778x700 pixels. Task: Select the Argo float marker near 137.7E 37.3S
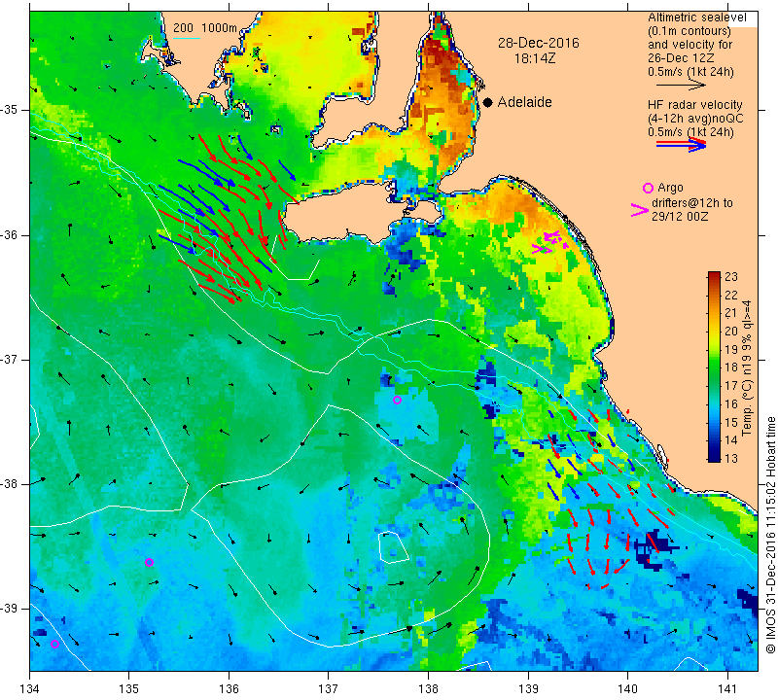tap(397, 400)
